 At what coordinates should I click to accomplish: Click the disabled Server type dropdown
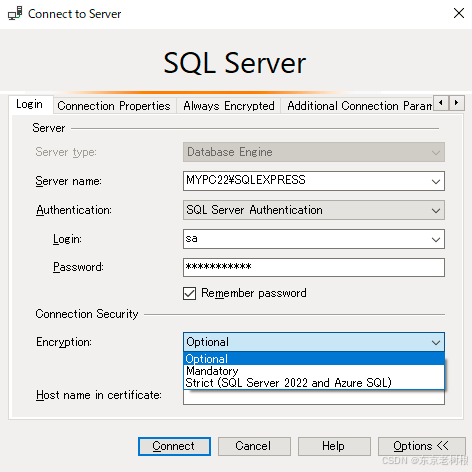[314, 152]
